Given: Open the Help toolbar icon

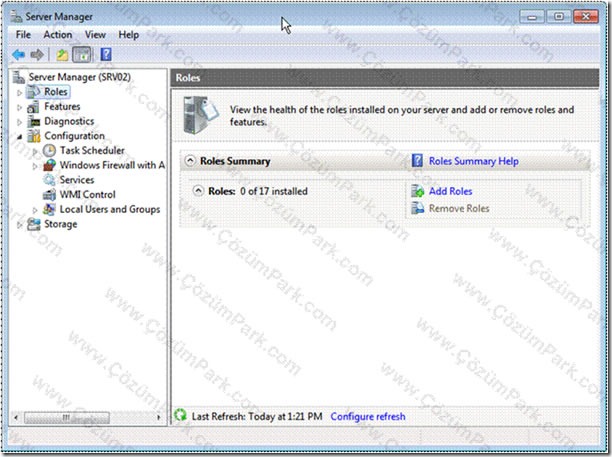Looking at the screenshot, I should pyautogui.click(x=106, y=54).
